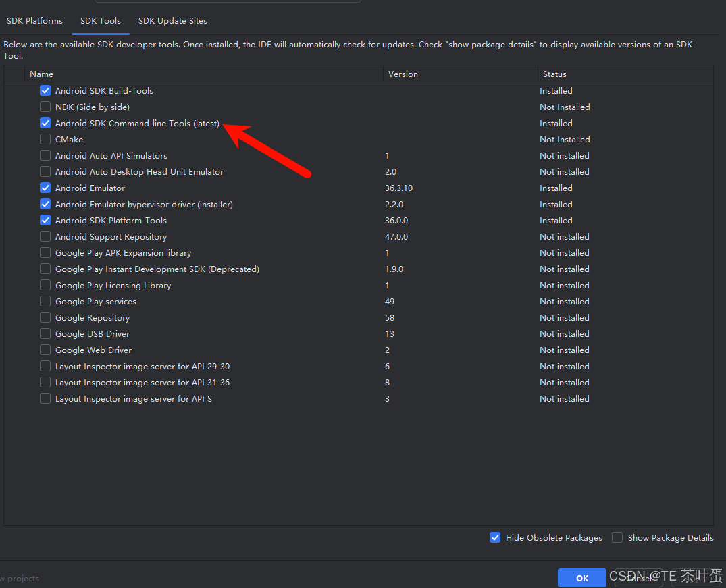
Task: Select the NDK (Side by side) label
Action: 93,107
